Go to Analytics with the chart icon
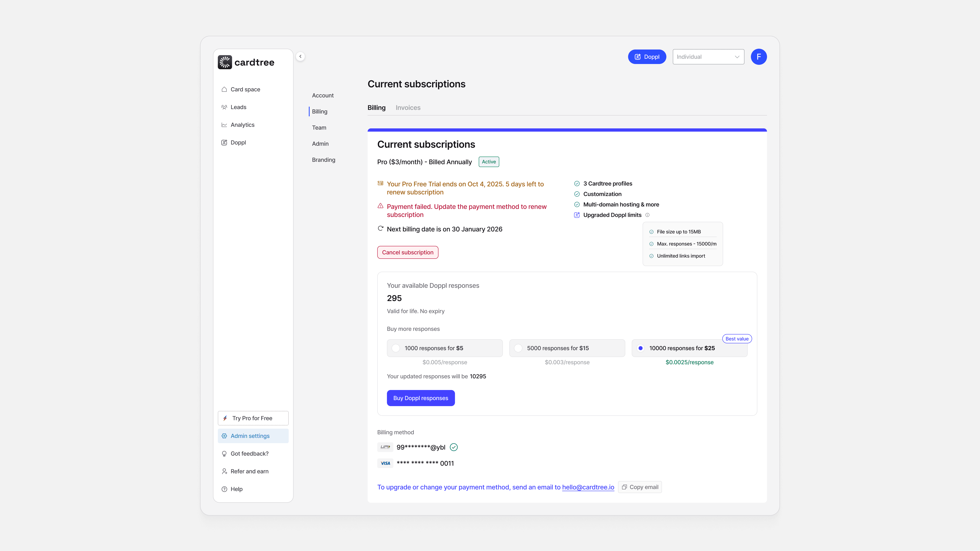The width and height of the screenshot is (980, 551). (x=224, y=125)
